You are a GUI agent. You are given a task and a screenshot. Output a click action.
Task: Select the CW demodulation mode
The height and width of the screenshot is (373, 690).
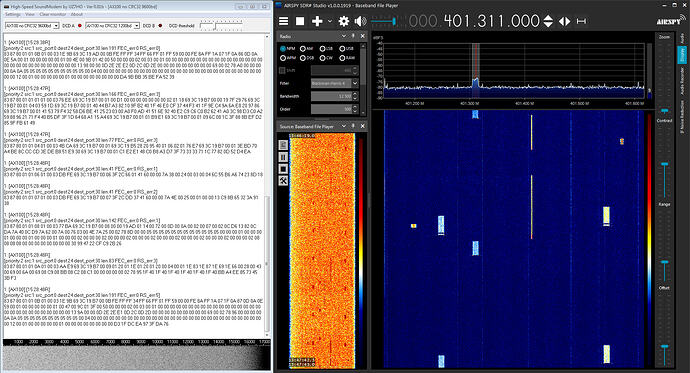tap(326, 58)
